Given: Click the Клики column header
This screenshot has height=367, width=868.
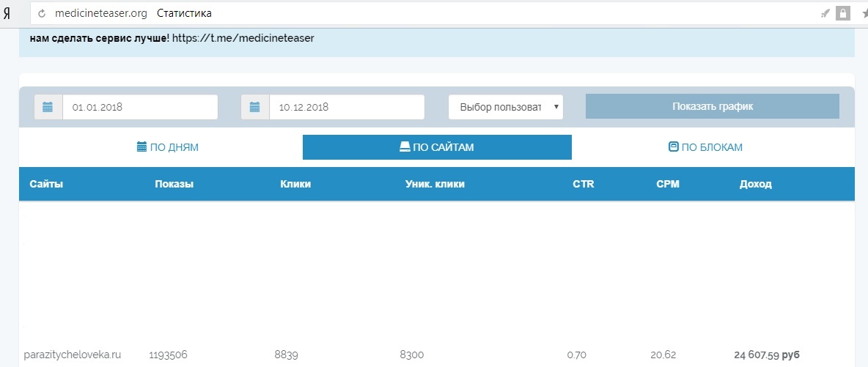Looking at the screenshot, I should 295,185.
